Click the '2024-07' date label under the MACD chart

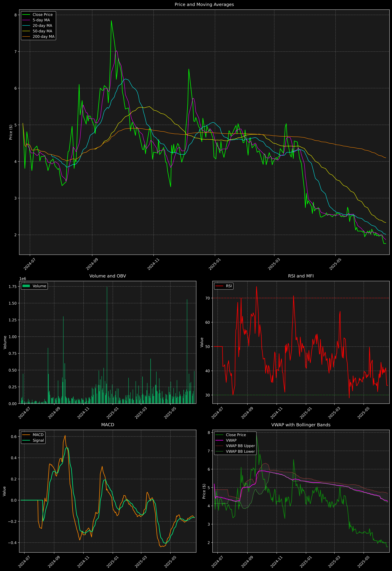(24, 562)
